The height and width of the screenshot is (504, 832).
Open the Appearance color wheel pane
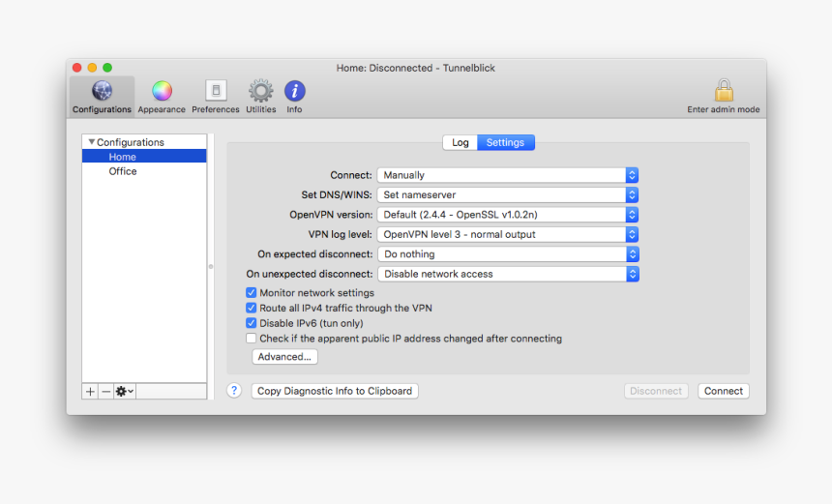coord(162,97)
